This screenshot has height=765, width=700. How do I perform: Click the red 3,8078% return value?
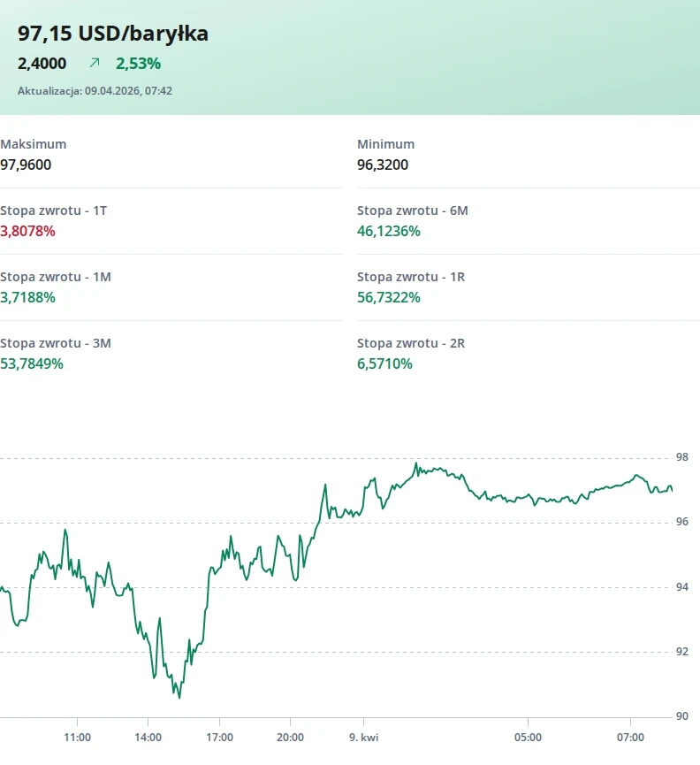pyautogui.click(x=27, y=231)
